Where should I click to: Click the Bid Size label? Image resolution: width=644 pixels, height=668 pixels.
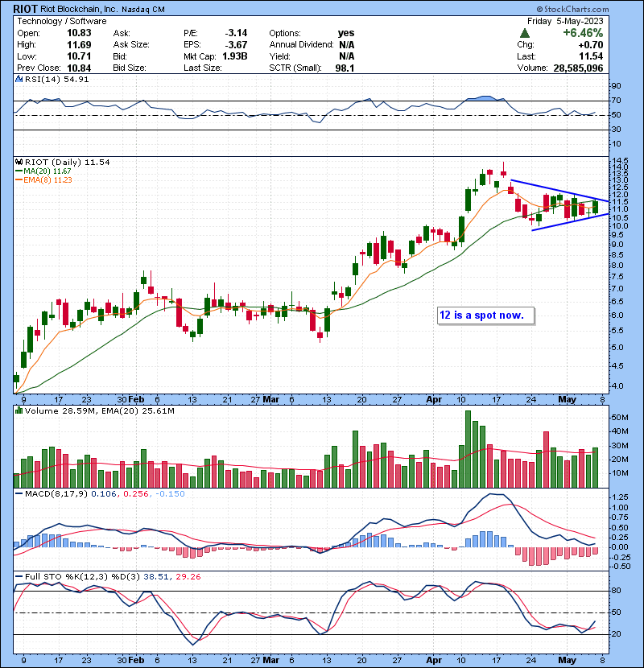coord(130,68)
